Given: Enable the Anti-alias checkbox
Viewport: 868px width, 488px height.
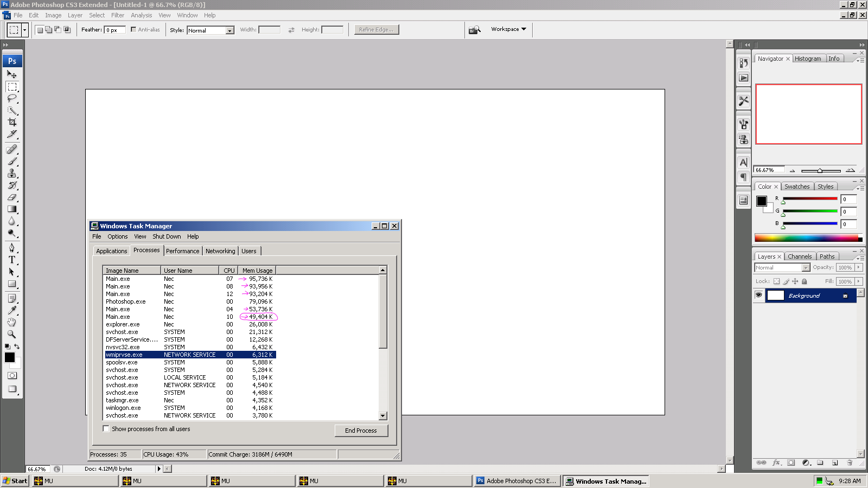Looking at the screenshot, I should point(133,29).
